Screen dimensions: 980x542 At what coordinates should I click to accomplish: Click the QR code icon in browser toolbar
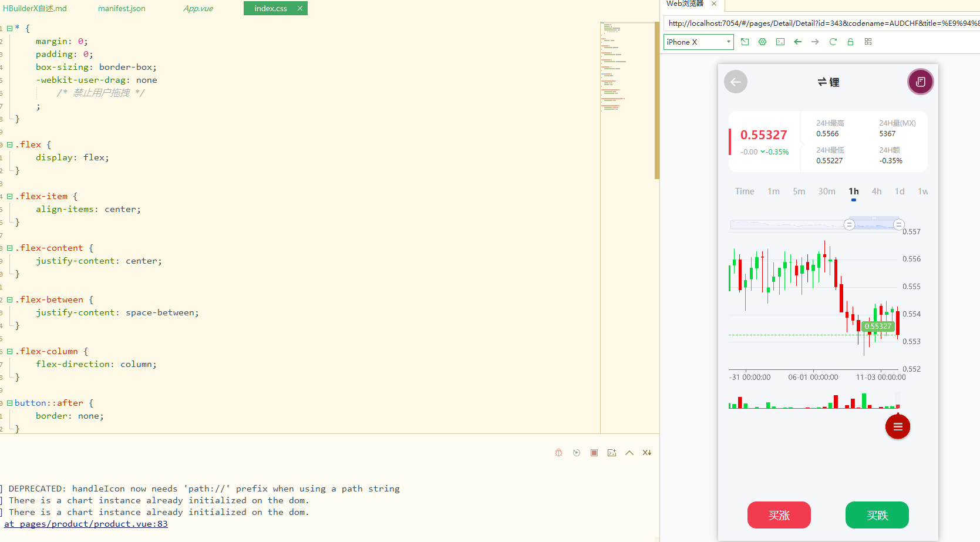[x=868, y=42]
